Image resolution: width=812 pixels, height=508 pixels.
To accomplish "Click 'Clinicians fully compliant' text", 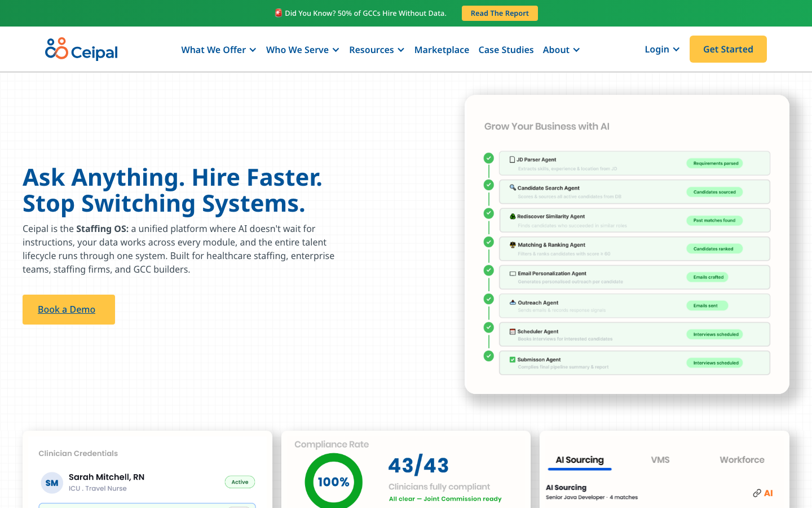I will coord(439,487).
